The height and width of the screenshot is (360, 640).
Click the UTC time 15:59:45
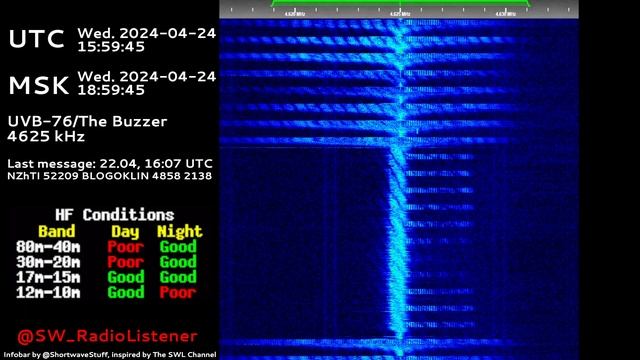(x=111, y=47)
